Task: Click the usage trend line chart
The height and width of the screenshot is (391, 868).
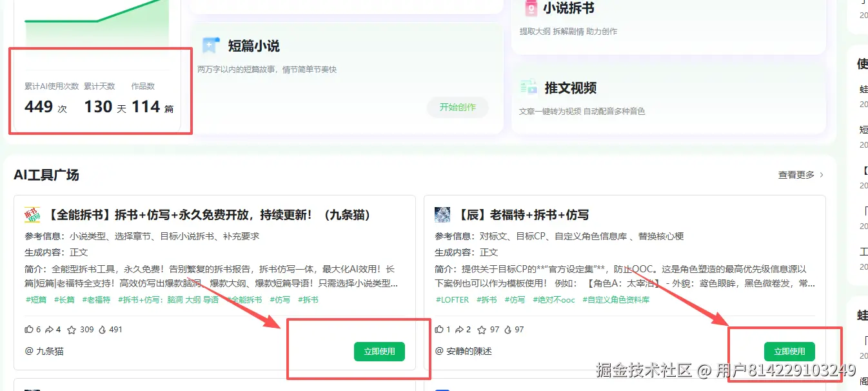Action: click(x=97, y=23)
